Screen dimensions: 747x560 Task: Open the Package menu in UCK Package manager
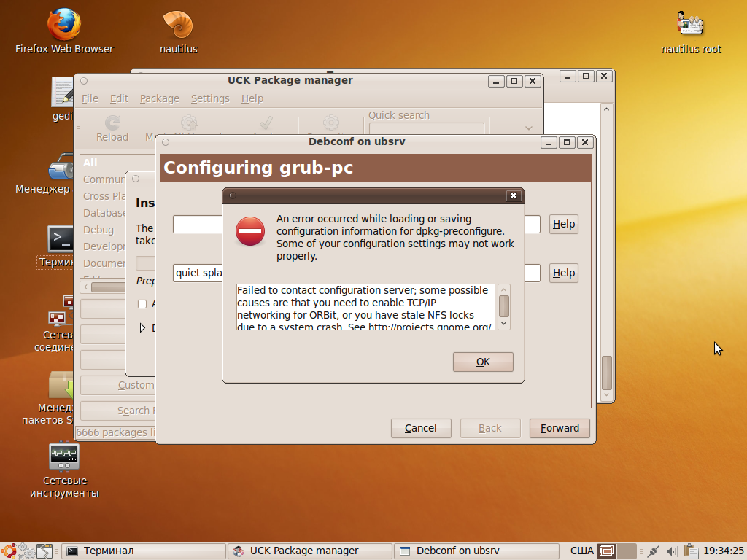160,98
